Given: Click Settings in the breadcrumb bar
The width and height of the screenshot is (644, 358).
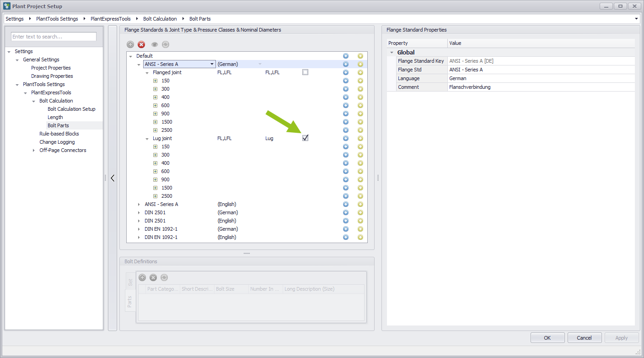Looking at the screenshot, I should click(x=15, y=19).
